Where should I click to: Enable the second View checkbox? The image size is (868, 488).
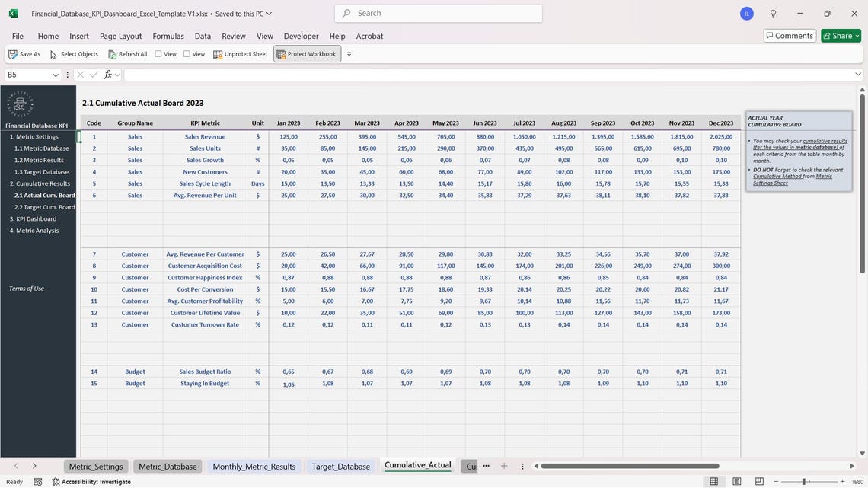[185, 53]
